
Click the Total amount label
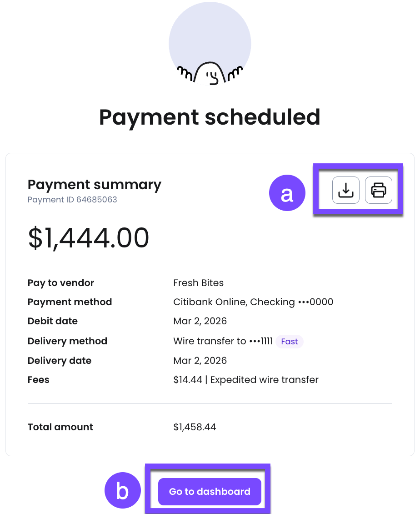click(x=60, y=427)
